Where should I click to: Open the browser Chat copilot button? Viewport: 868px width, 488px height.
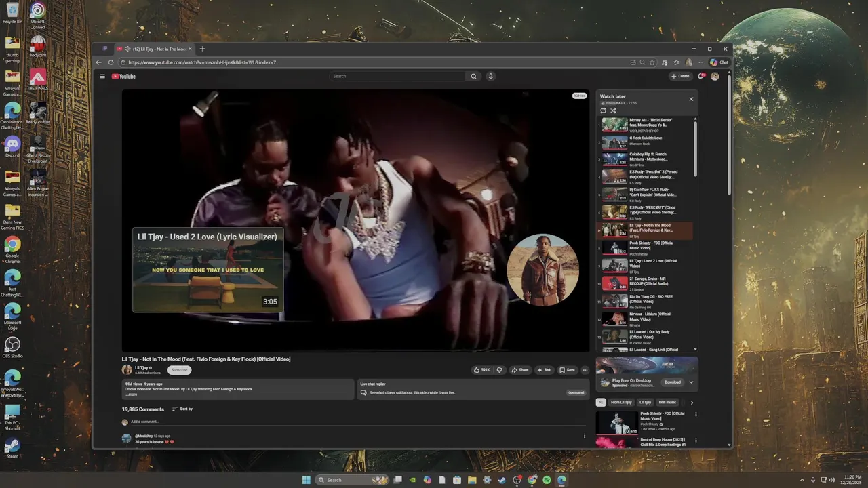tap(719, 62)
